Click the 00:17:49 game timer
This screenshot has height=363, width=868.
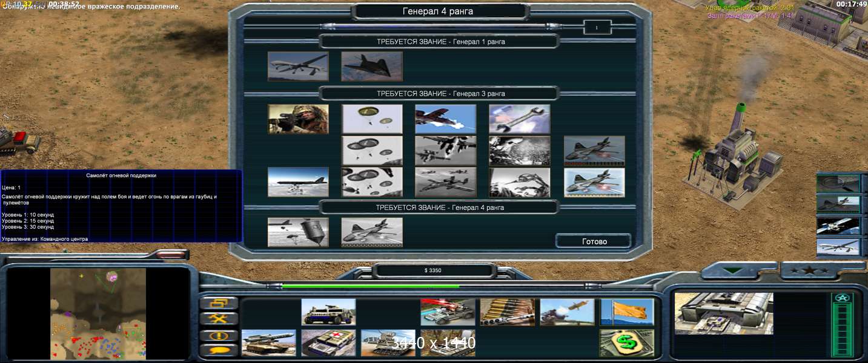850,4
